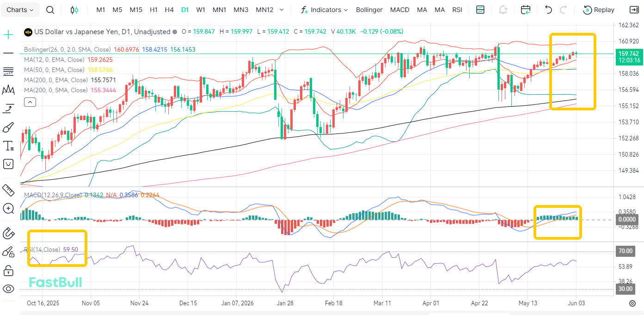
Task: Click the current price label 159.742
Action: [629, 54]
